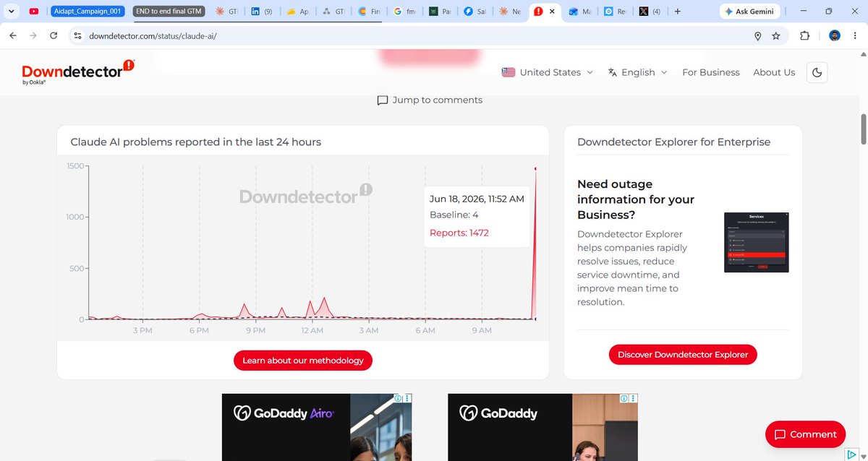
Task: Select the 'Downdetector Explorer for Enterprise' heading
Action: tap(673, 142)
